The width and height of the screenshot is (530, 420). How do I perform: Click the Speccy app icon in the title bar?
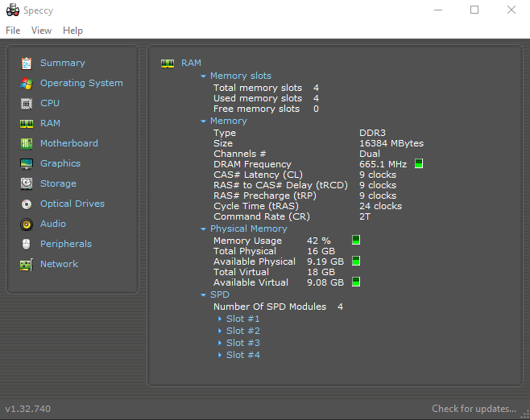click(13, 10)
